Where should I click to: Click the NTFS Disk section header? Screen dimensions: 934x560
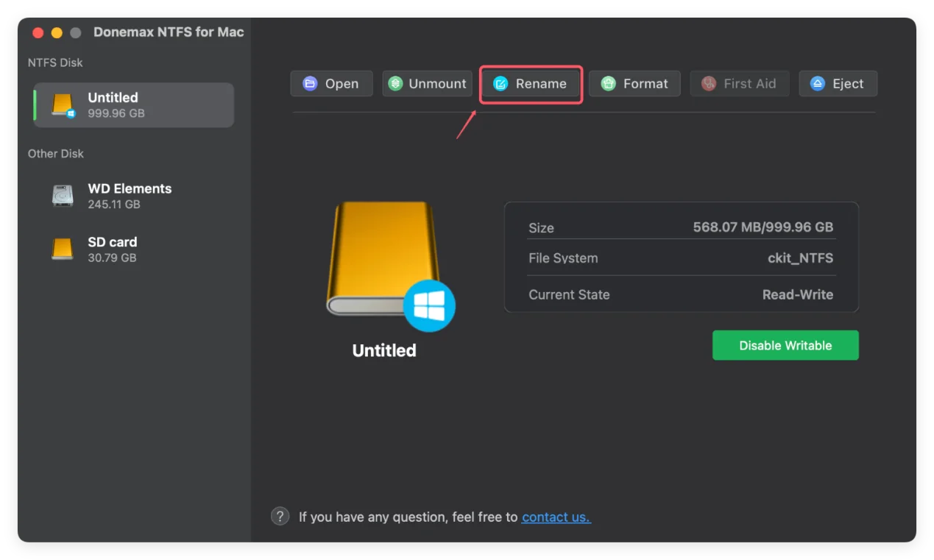pyautogui.click(x=55, y=63)
